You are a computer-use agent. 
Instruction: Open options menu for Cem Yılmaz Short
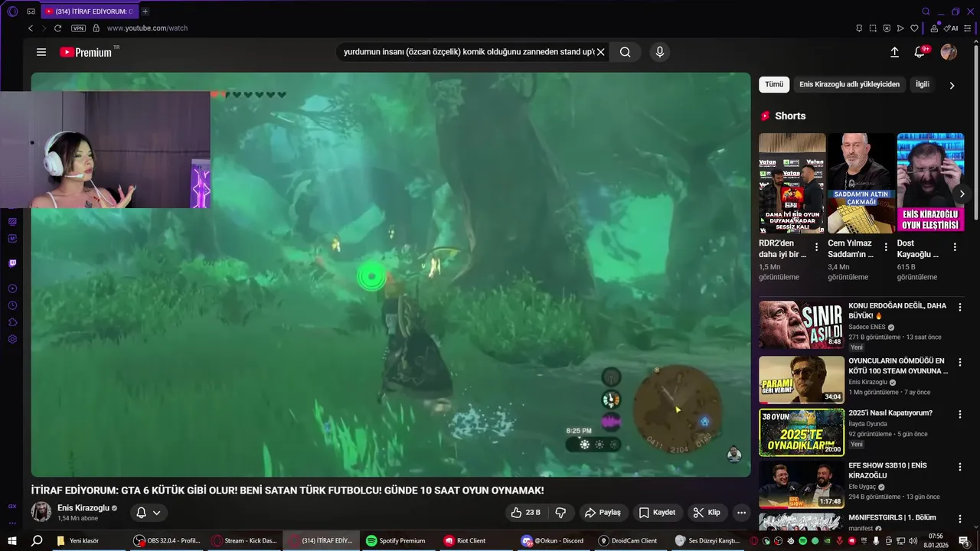point(886,247)
